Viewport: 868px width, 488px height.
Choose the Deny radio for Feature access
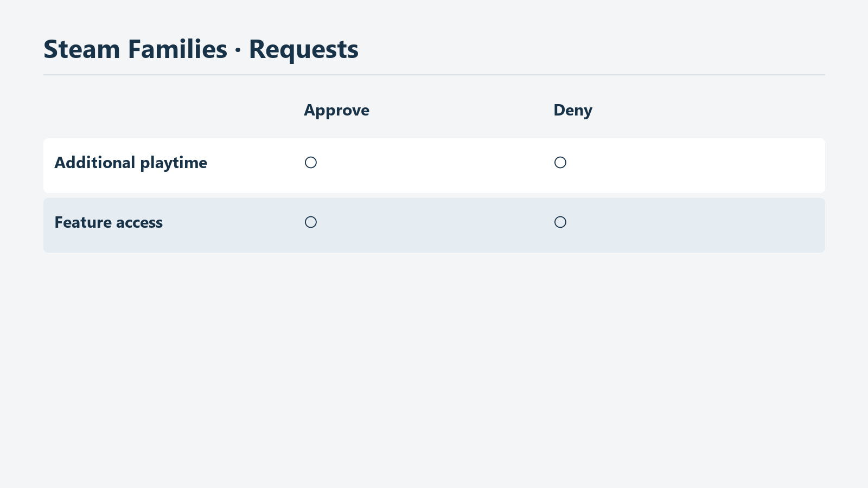tap(560, 222)
